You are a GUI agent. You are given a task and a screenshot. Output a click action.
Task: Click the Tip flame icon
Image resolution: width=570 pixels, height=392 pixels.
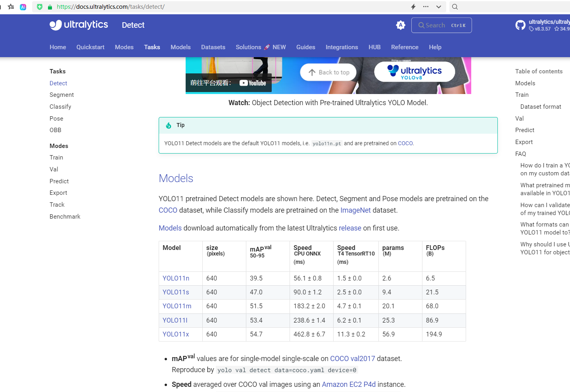coord(169,125)
